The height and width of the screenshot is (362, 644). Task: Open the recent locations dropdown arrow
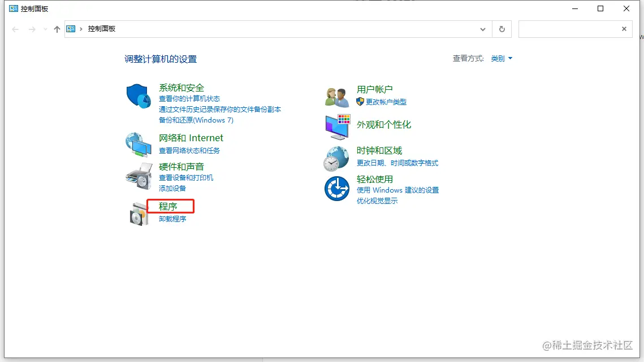pyautogui.click(x=45, y=29)
